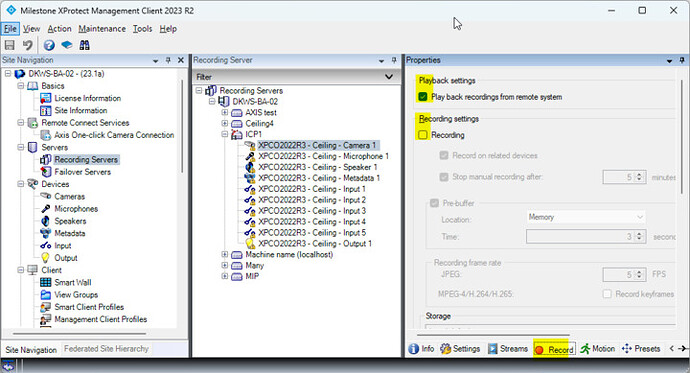The width and height of the screenshot is (690, 373).
Task: Open Microphones under Devices
Action: (76, 209)
